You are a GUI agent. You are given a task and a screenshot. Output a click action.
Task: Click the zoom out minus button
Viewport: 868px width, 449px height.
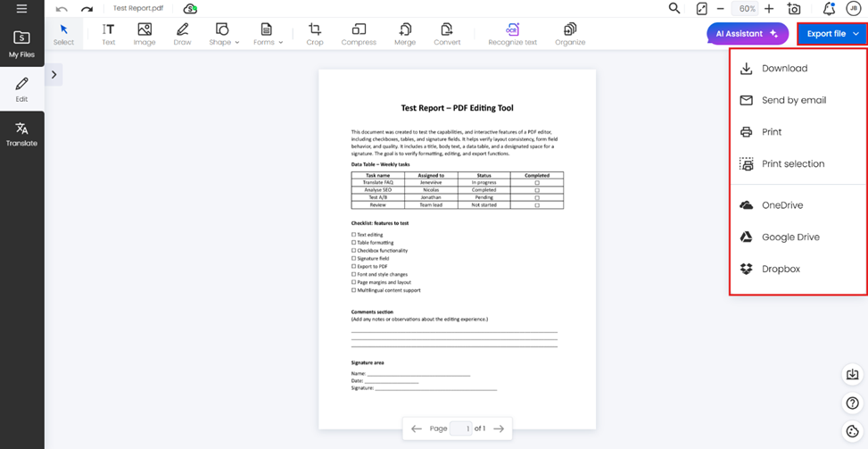tap(721, 9)
